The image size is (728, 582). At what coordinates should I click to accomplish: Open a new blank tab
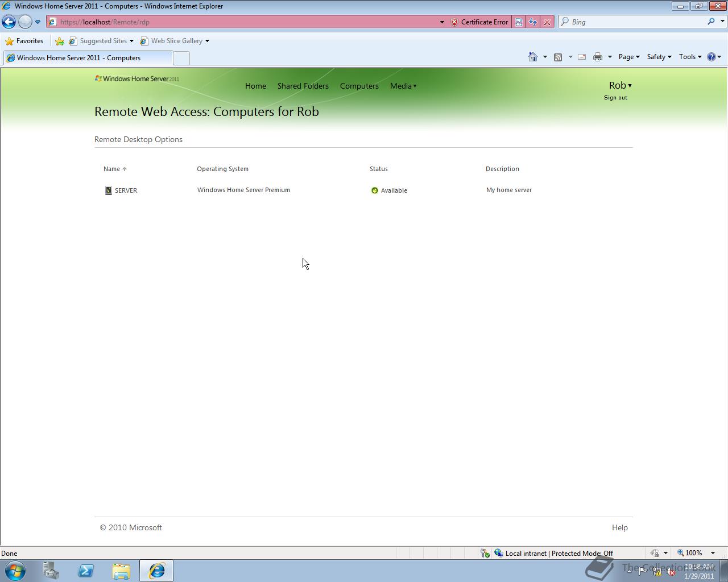click(181, 58)
